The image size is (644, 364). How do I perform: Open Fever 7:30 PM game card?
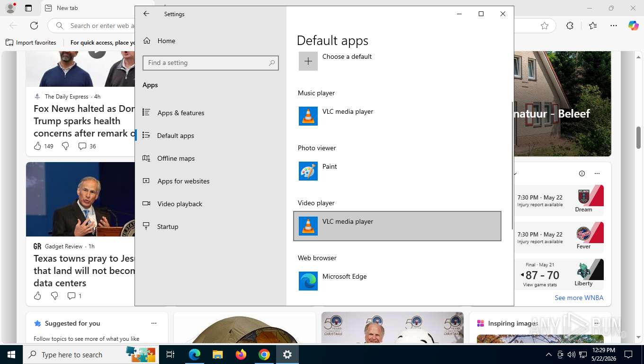(559, 237)
